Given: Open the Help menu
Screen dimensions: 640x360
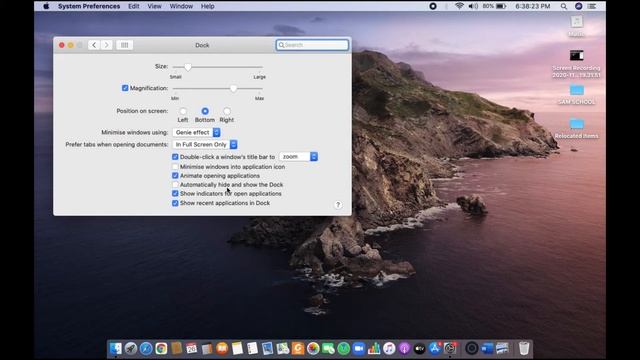Looking at the screenshot, I should (207, 6).
